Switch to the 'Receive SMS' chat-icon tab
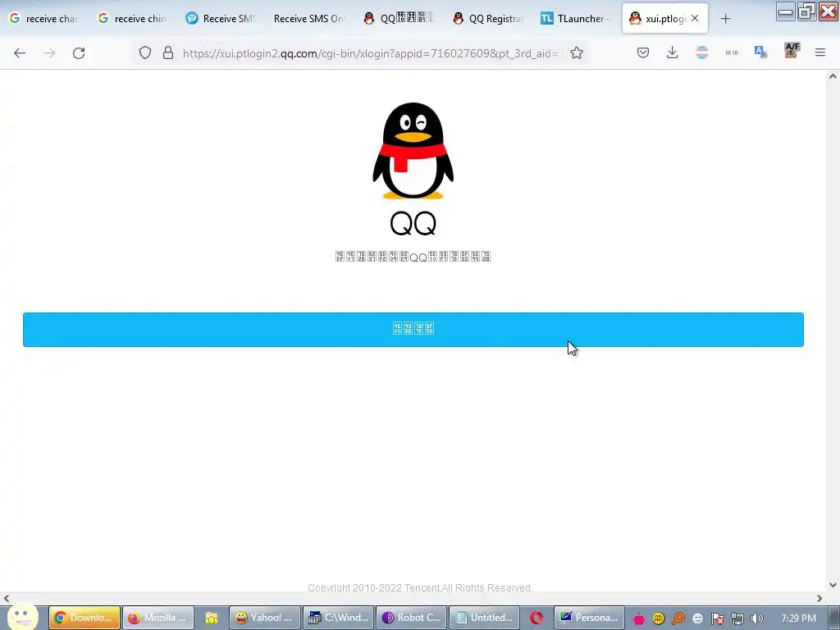This screenshot has height=630, width=840. 221,18
